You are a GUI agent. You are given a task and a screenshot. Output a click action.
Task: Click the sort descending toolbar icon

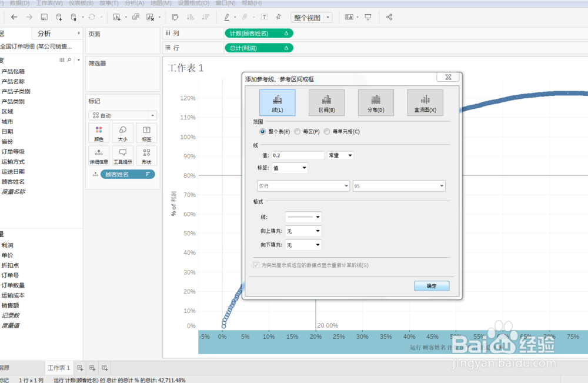[205, 17]
